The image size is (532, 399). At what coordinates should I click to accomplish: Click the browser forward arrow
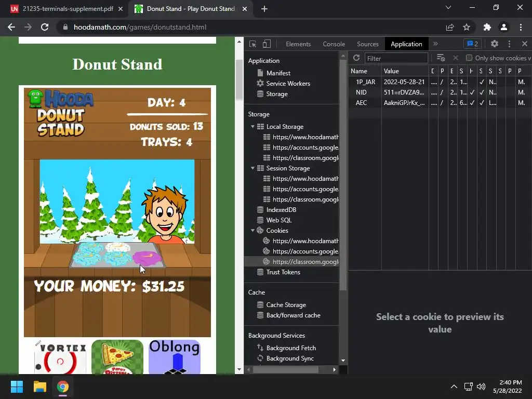point(28,27)
